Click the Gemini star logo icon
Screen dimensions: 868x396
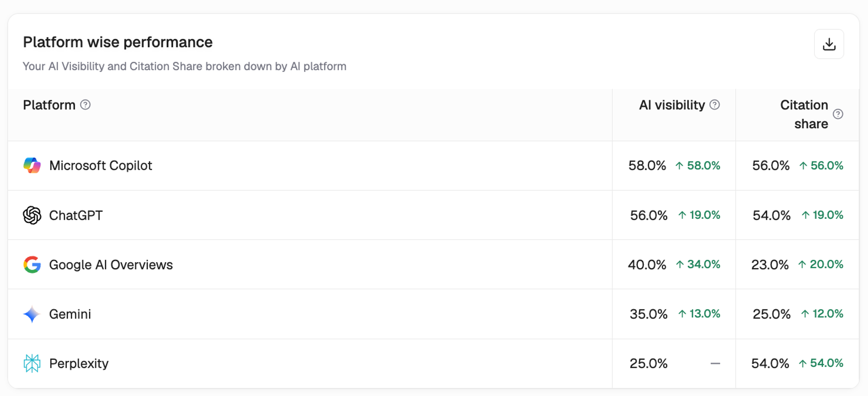(32, 314)
